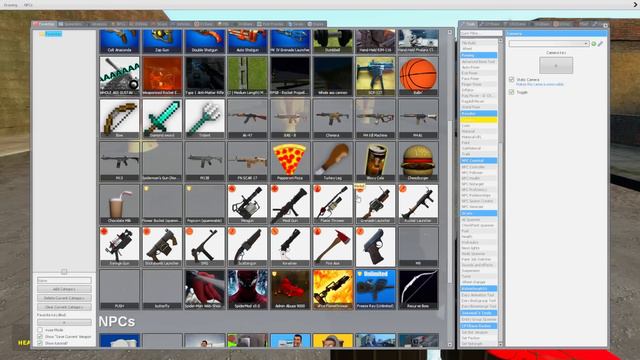Image resolution: width=640 pixels, height=360 pixels.
Task: Collapse the Posing tool category
Action: [x=479, y=55]
